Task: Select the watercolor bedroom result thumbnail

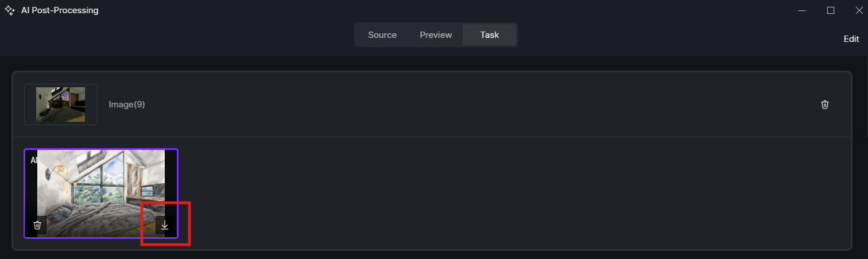Action: tap(101, 184)
